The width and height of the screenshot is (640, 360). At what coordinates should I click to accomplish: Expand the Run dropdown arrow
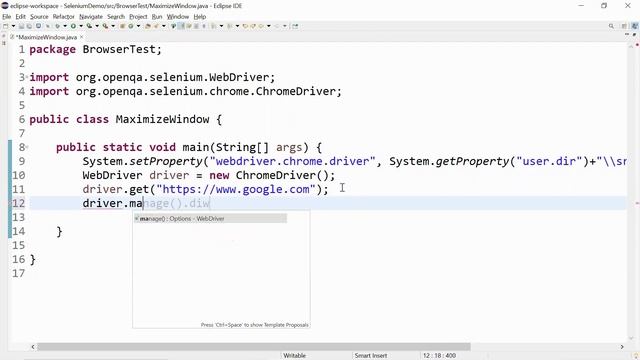point(81,26)
